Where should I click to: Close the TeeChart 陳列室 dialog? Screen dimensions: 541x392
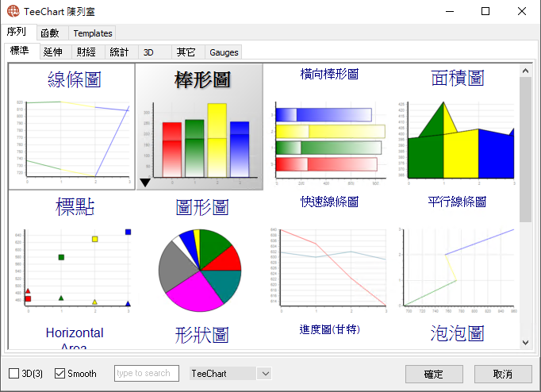[x=522, y=11]
